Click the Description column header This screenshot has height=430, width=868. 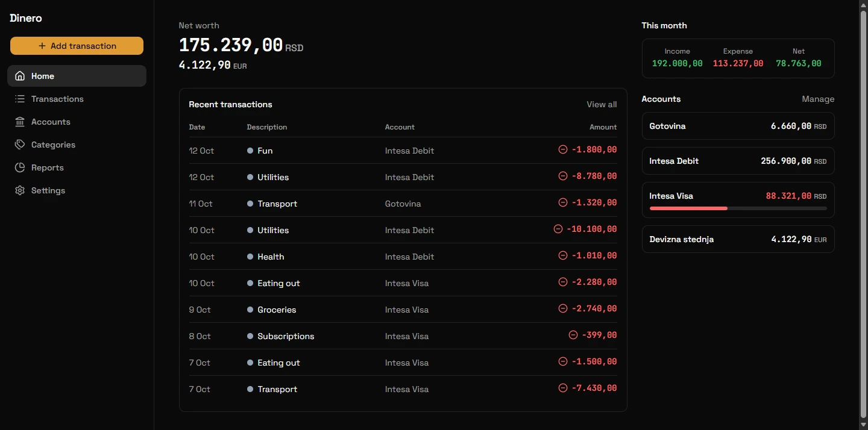[x=267, y=127]
